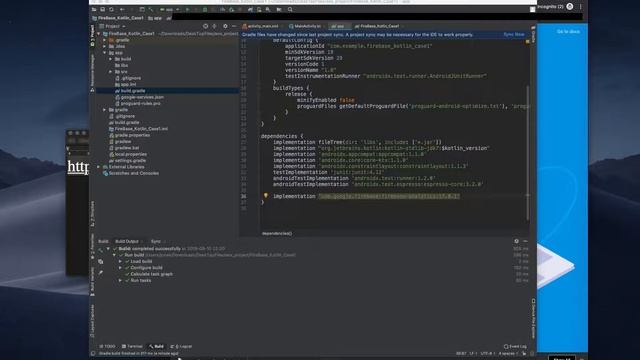Click the Save All toolbar icon
The height and width of the screenshot is (360, 640).
tap(102, 9)
